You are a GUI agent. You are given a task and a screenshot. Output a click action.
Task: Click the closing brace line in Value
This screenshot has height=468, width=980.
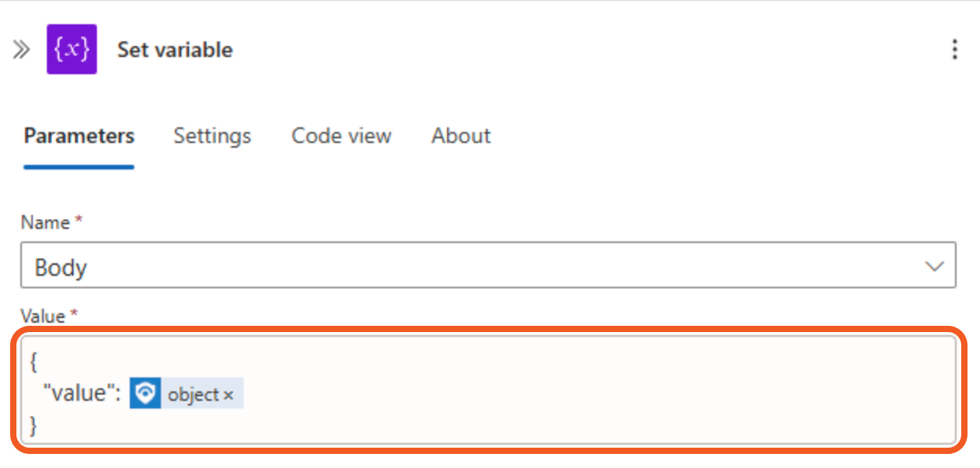pyautogui.click(x=34, y=425)
